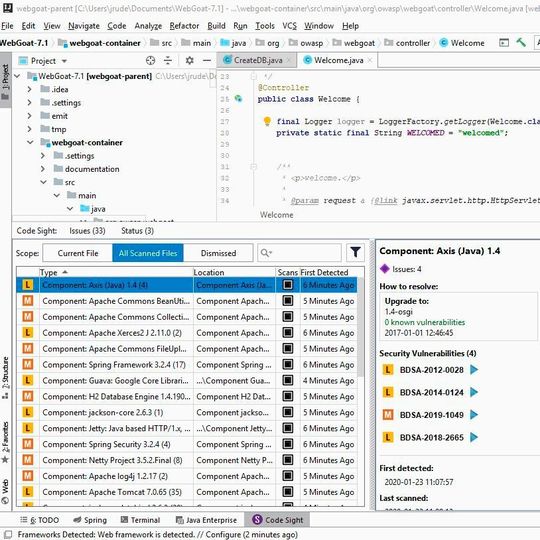Open BDSA-2014-0124 details arrow

pyautogui.click(x=474, y=392)
